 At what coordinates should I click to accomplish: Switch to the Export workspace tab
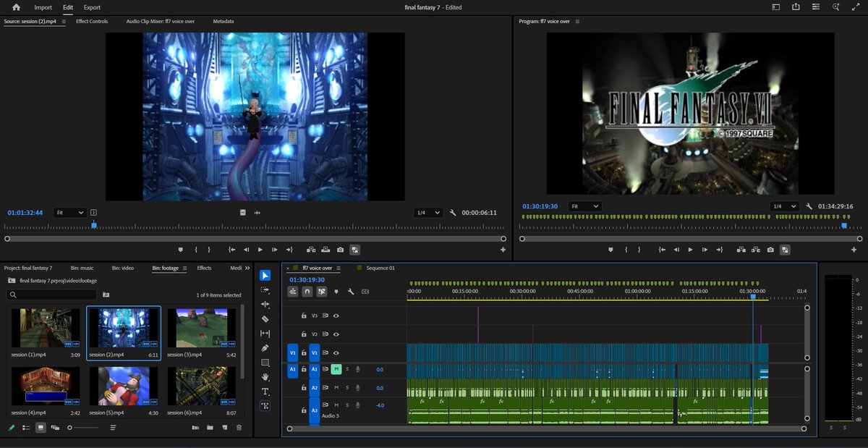(92, 7)
